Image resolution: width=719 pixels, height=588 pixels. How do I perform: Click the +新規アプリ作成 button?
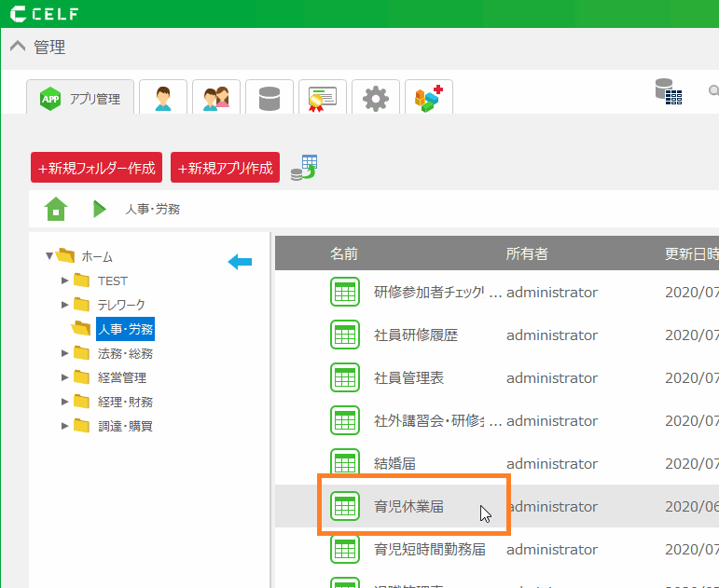pyautogui.click(x=225, y=168)
